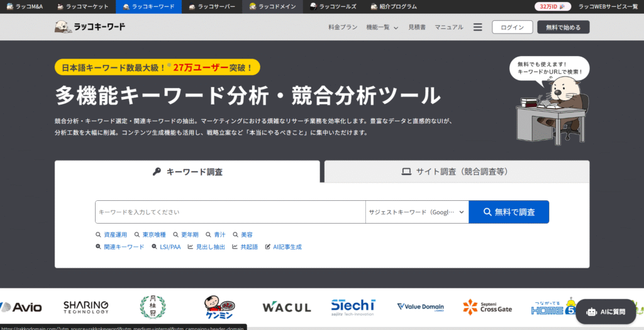Click the 無料で始める button
The width and height of the screenshot is (644, 330).
563,27
